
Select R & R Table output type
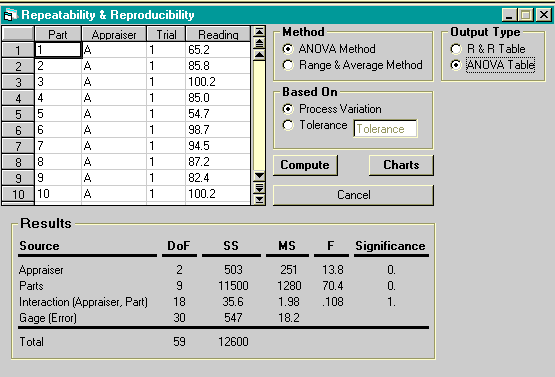point(456,49)
